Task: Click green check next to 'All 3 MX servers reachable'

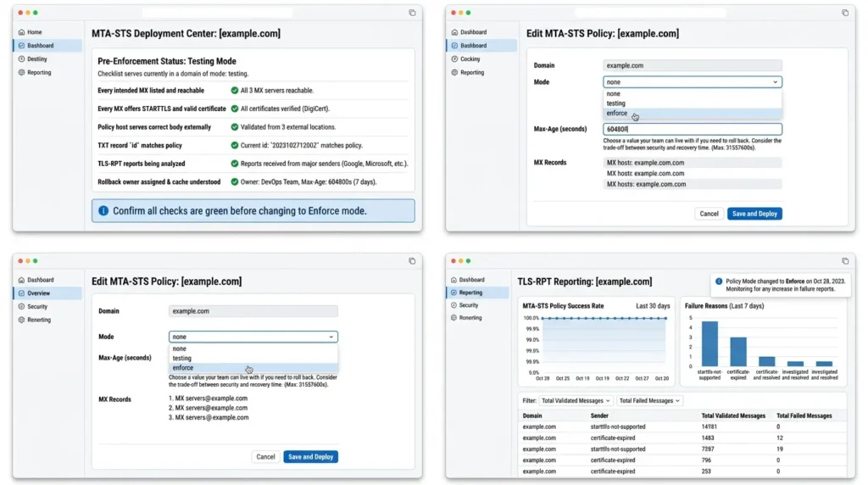Action: coord(235,90)
